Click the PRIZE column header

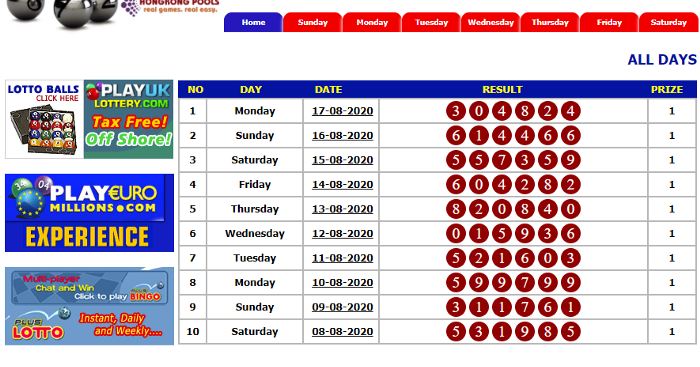[667, 89]
